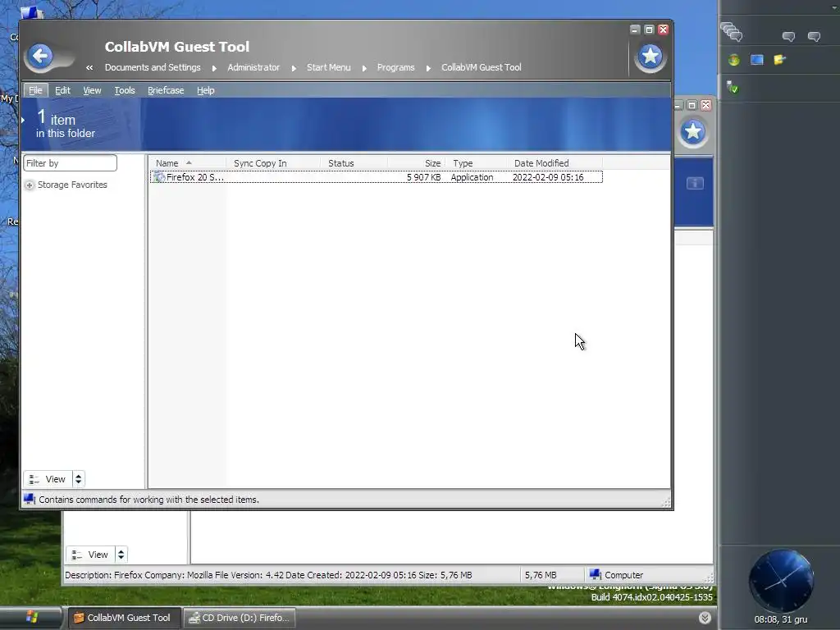840x630 pixels.
Task: Click the green checkmark notification icon in sidebar
Action: [733, 87]
